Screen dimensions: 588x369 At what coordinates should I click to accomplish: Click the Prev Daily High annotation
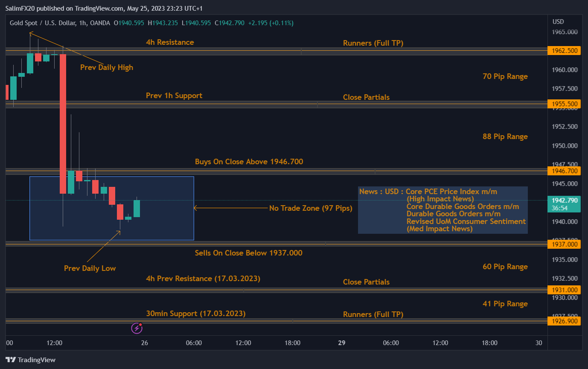(x=107, y=67)
